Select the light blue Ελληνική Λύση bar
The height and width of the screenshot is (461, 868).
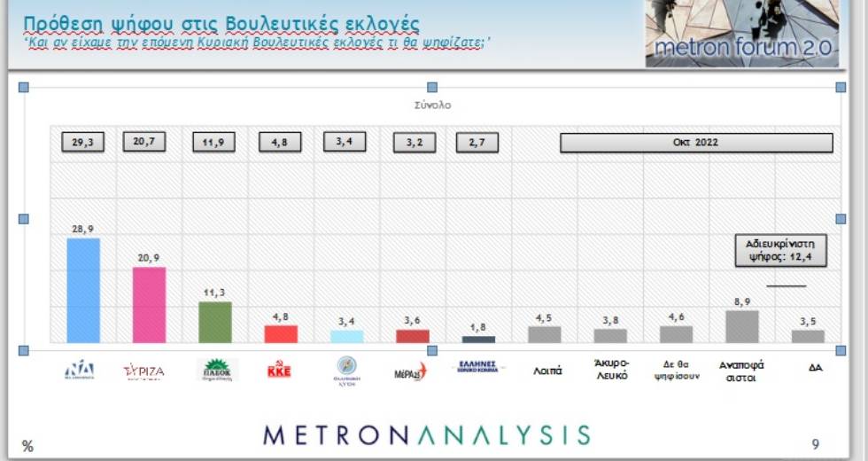coord(346,337)
